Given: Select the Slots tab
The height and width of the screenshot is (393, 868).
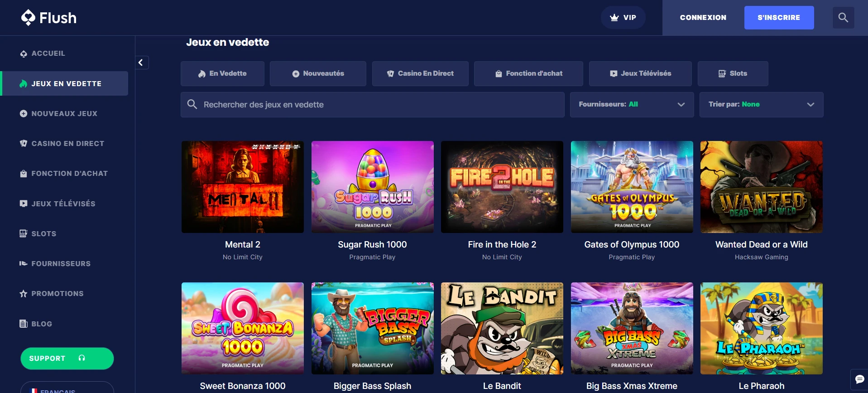Looking at the screenshot, I should (x=733, y=73).
